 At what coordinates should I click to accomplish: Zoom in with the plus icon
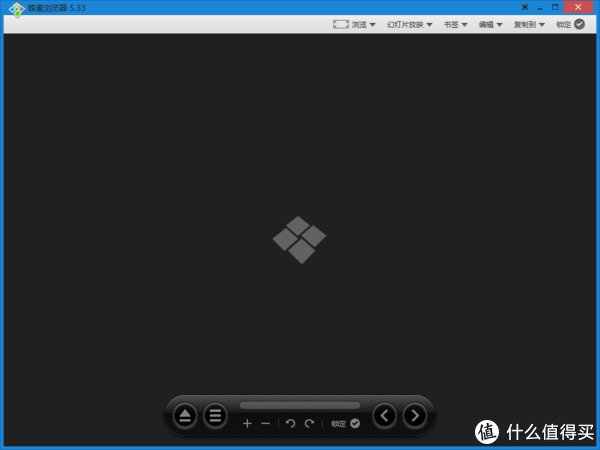pyautogui.click(x=247, y=424)
